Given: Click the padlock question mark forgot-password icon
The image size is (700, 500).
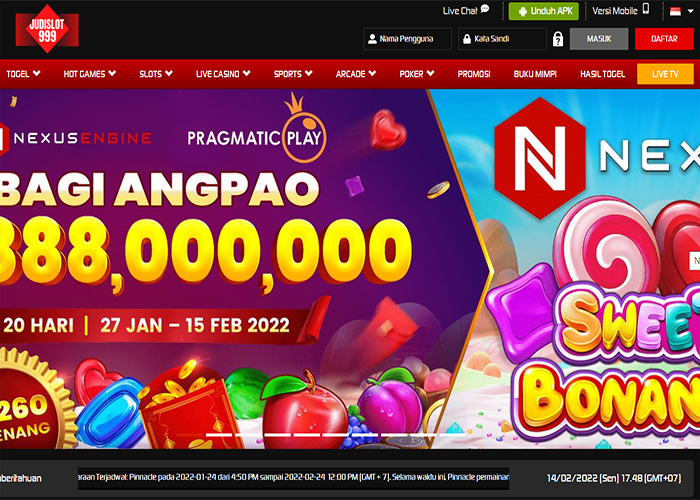Looking at the screenshot, I should 558,39.
